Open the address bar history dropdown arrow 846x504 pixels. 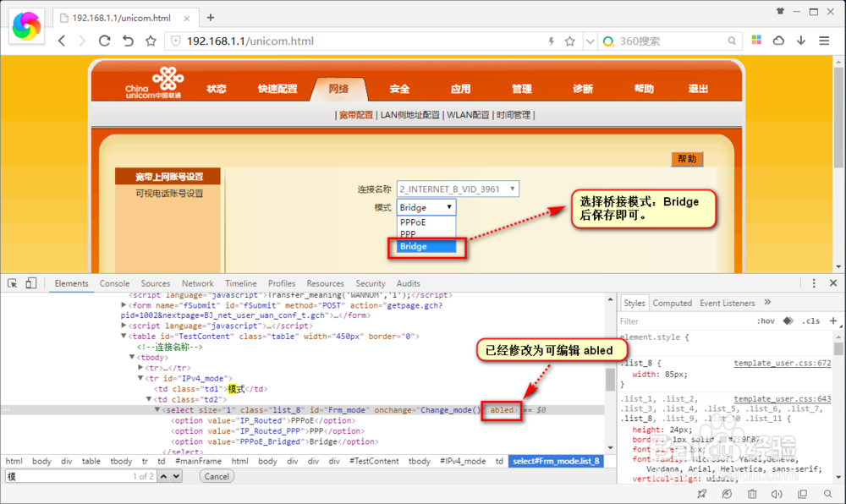(x=591, y=41)
